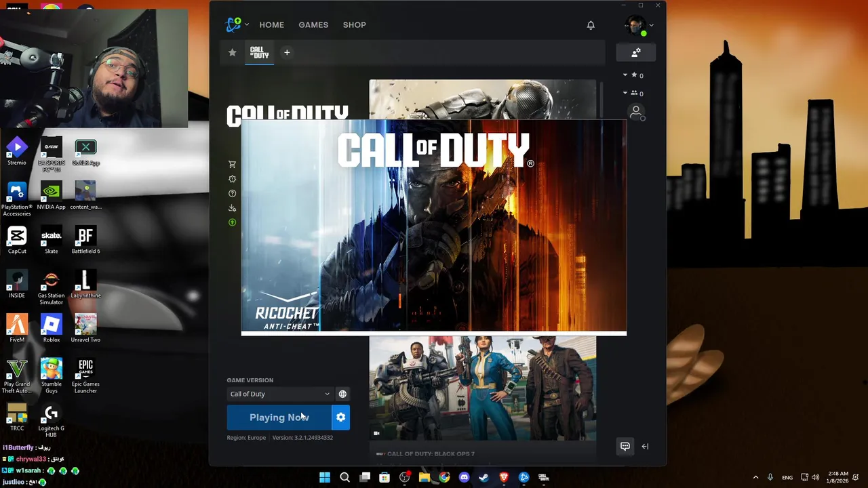
Task: Open Google Chrome from the taskbar
Action: point(444,477)
